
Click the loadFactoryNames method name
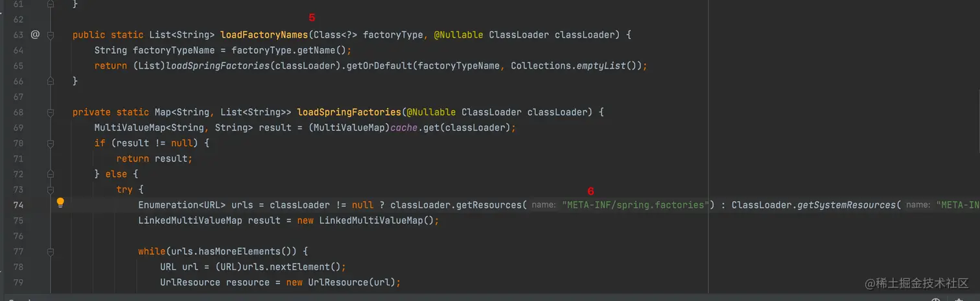264,34
